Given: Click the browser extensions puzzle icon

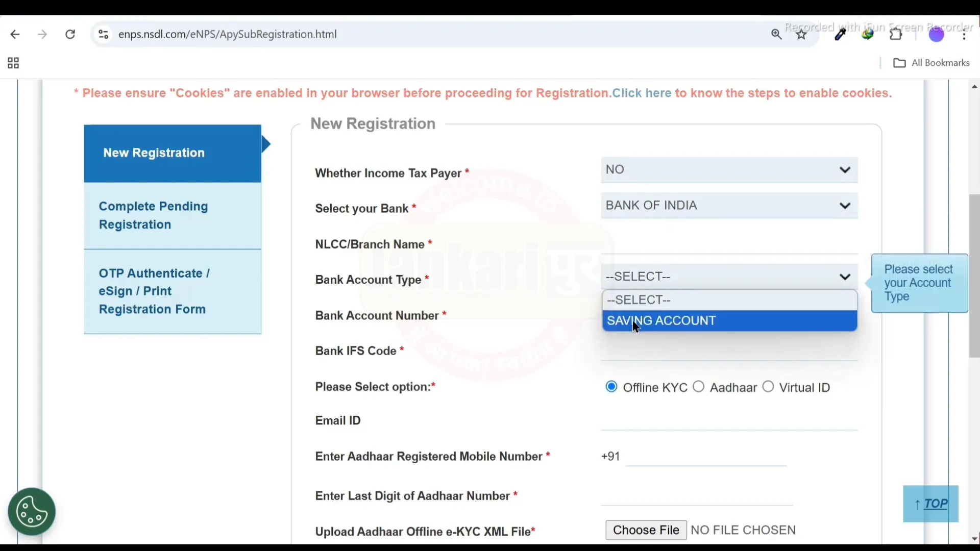Looking at the screenshot, I should 896,34.
